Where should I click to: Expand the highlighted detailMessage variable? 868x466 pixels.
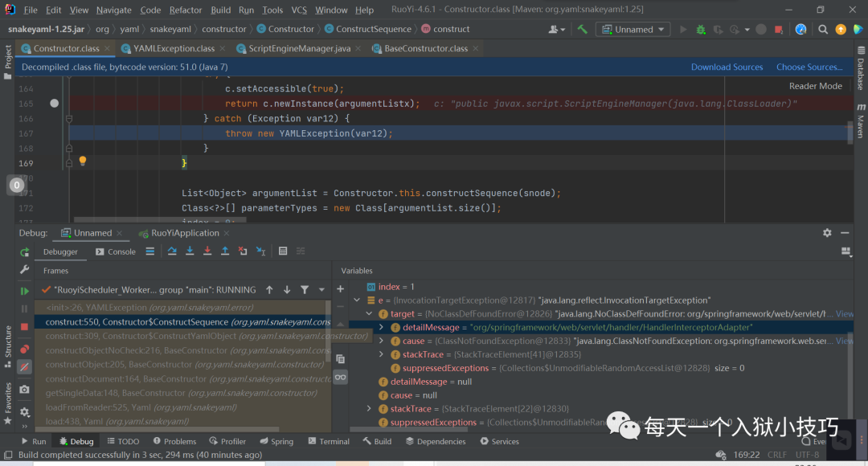point(382,328)
